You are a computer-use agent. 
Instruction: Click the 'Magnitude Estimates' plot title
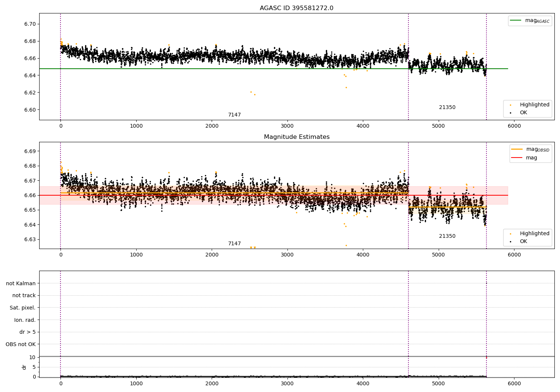[x=296, y=137]
